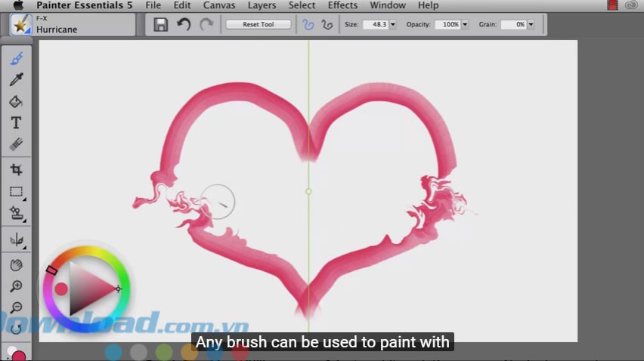Screen dimensions: 644x361
Task: Expand the Grain dropdown arrow
Action: click(x=531, y=24)
